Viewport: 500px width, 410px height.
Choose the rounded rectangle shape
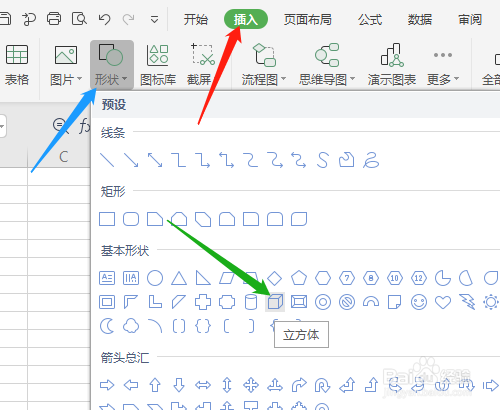click(x=131, y=219)
